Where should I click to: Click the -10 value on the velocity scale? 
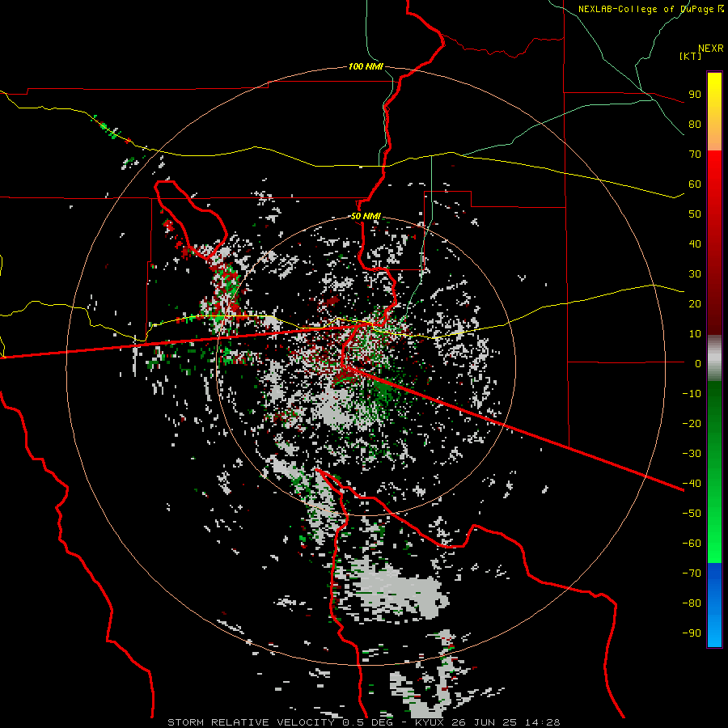692,394
